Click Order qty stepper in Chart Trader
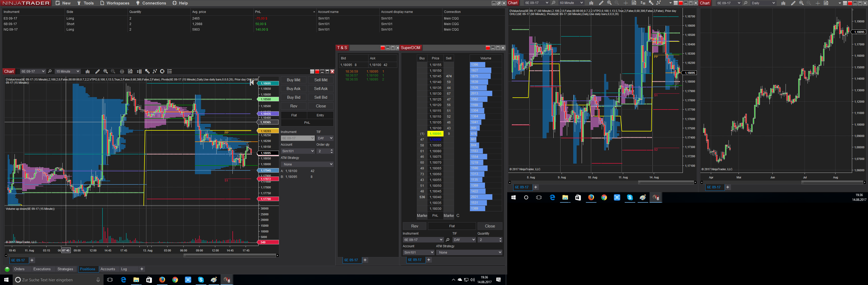Image resolution: width=868 pixels, height=285 pixels. point(332,151)
